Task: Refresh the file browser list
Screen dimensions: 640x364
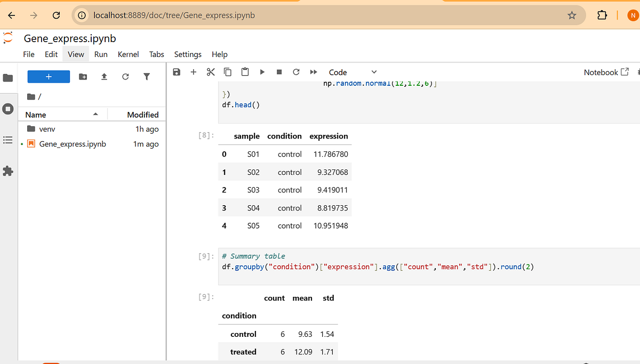Action: [125, 77]
